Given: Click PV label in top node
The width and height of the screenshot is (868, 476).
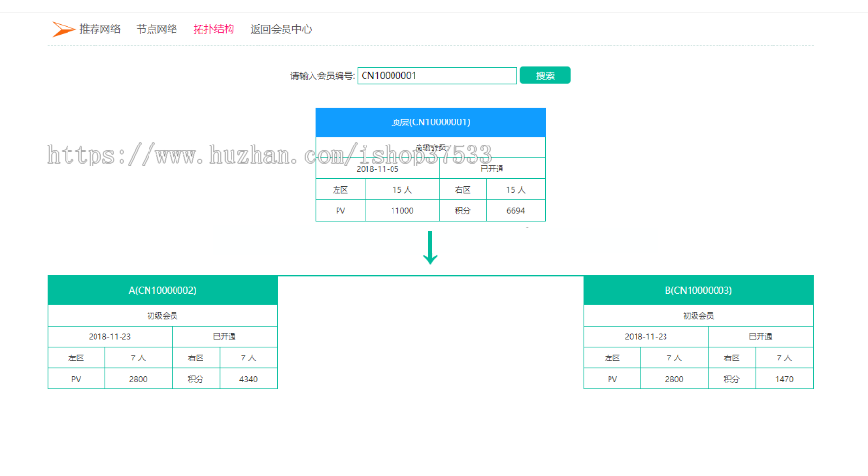Looking at the screenshot, I should pyautogui.click(x=340, y=211).
